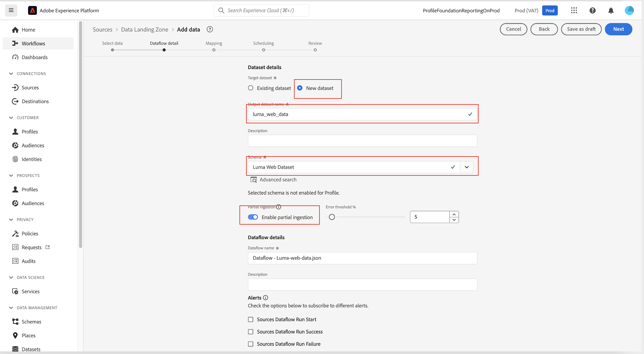Click the Add data help icon

click(x=210, y=29)
